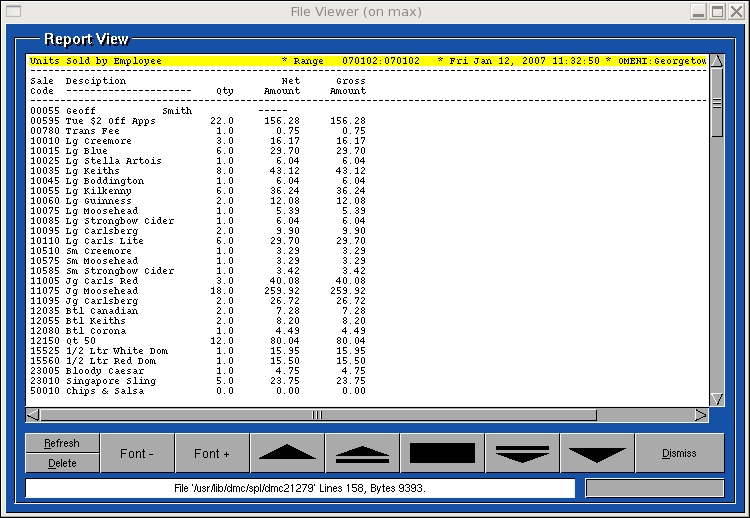Select the 'Trans Fee' row
Image resolution: width=750 pixels, height=518 pixels.
click(198, 131)
